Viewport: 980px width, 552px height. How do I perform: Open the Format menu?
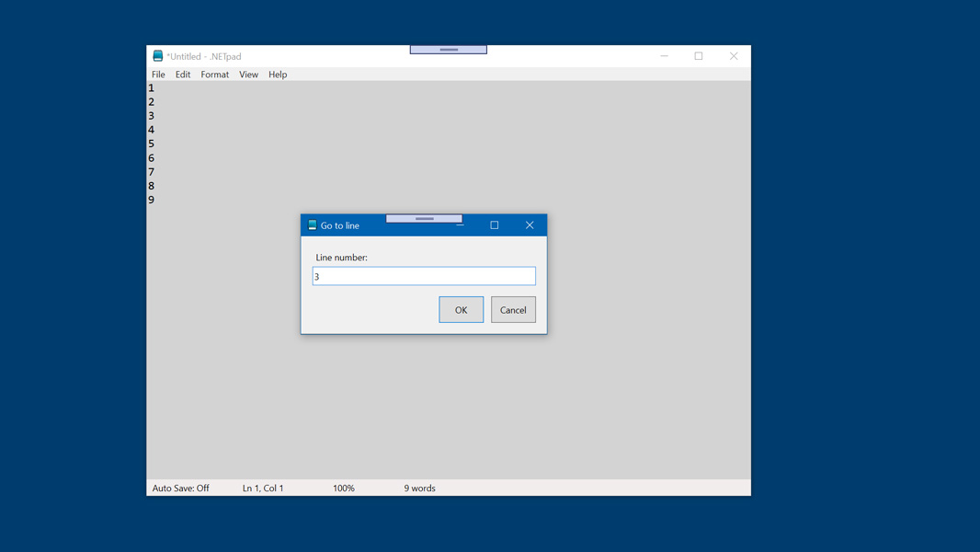click(x=214, y=75)
